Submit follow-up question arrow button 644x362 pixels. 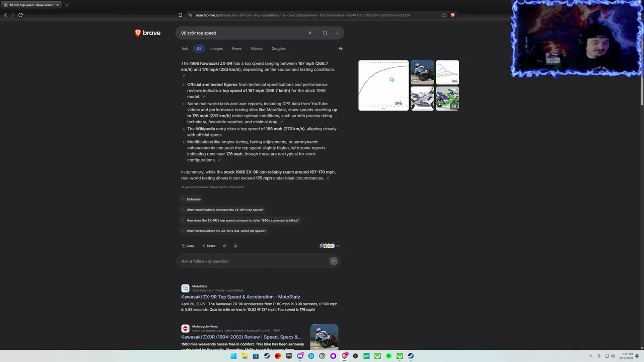tap(334, 261)
